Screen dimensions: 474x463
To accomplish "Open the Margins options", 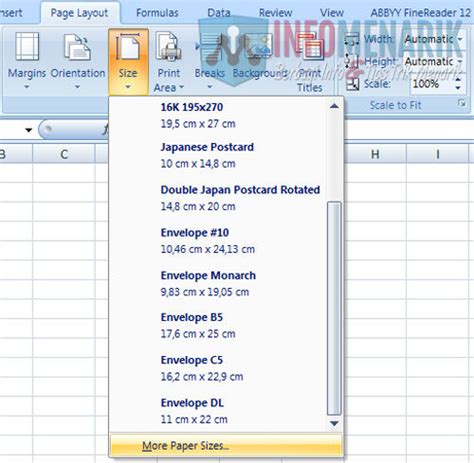I will pos(27,61).
